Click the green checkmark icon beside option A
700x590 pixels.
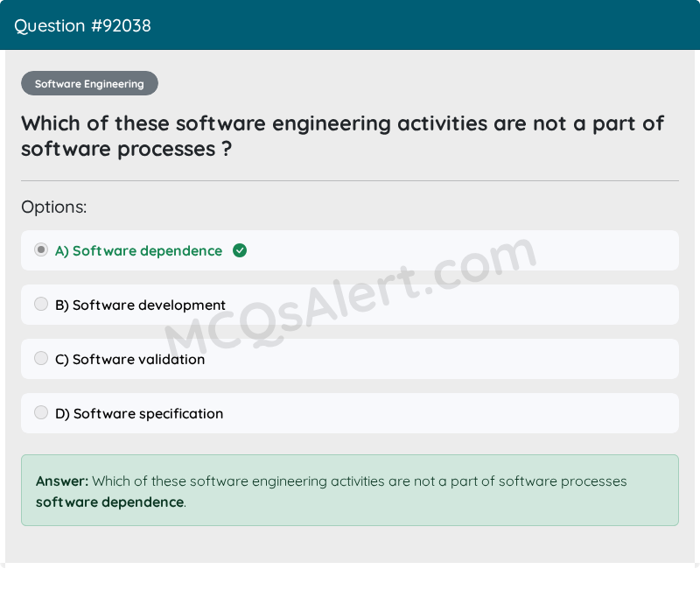pyautogui.click(x=240, y=250)
